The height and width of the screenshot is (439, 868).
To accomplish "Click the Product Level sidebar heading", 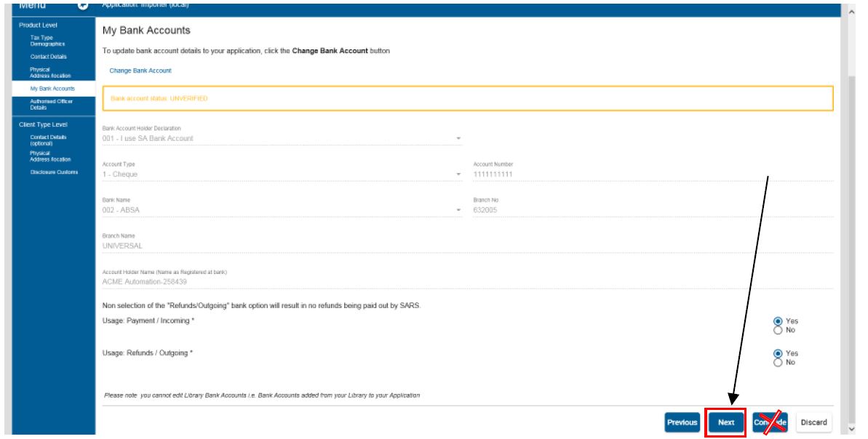I will click(38, 25).
